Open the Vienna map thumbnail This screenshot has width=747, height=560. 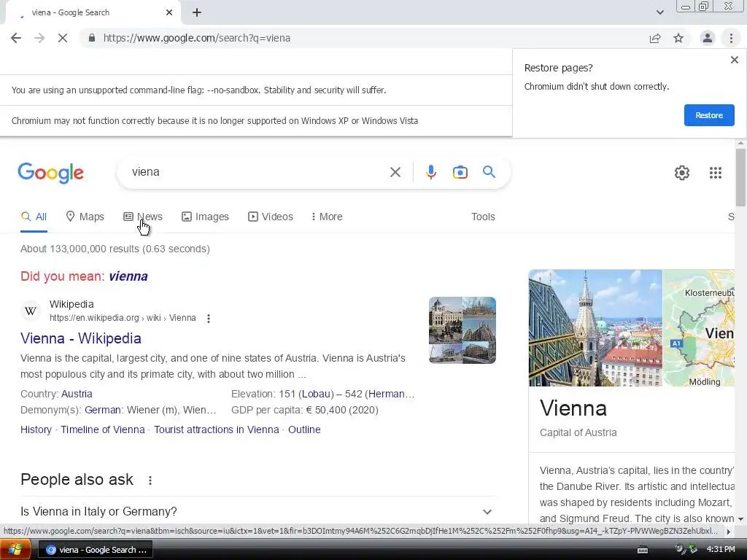click(x=699, y=327)
